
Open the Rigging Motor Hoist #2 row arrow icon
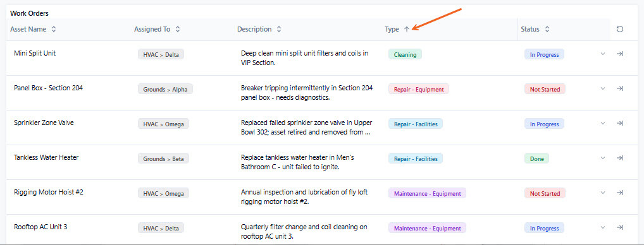620,193
